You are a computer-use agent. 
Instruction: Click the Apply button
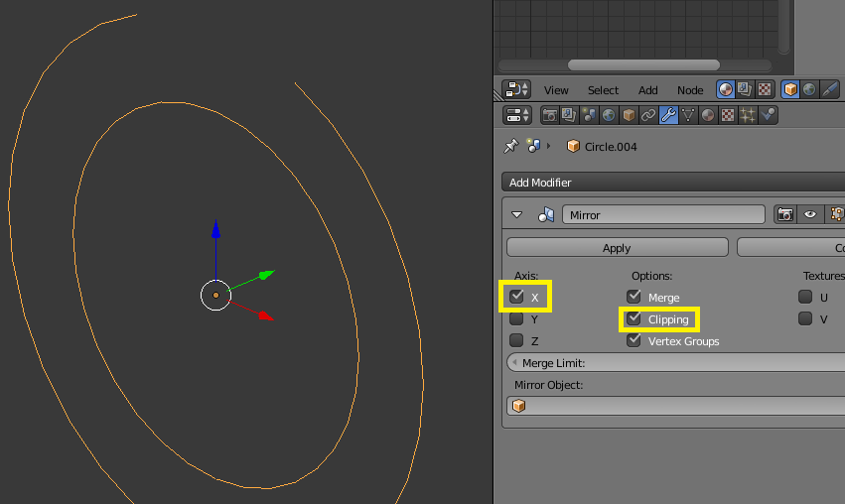point(617,248)
